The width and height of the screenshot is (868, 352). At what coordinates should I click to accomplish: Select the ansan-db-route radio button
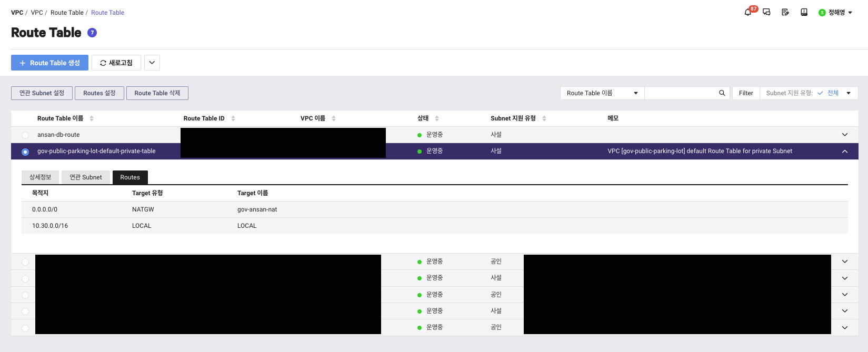click(25, 135)
